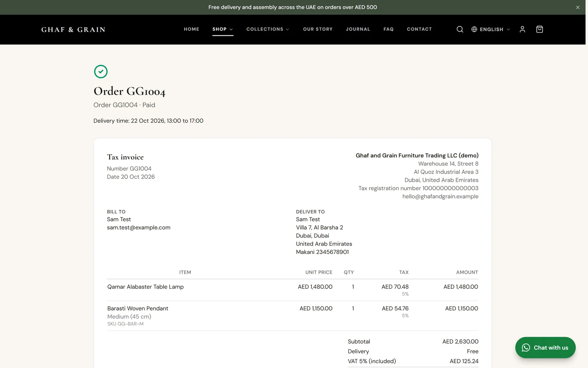
Task: Open the shopping bag cart icon
Action: coord(539,29)
